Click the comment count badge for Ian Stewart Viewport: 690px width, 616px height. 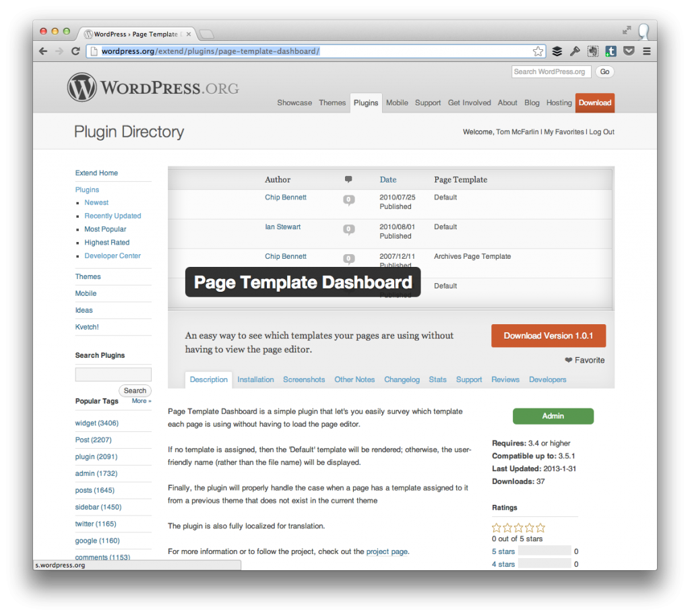(348, 230)
